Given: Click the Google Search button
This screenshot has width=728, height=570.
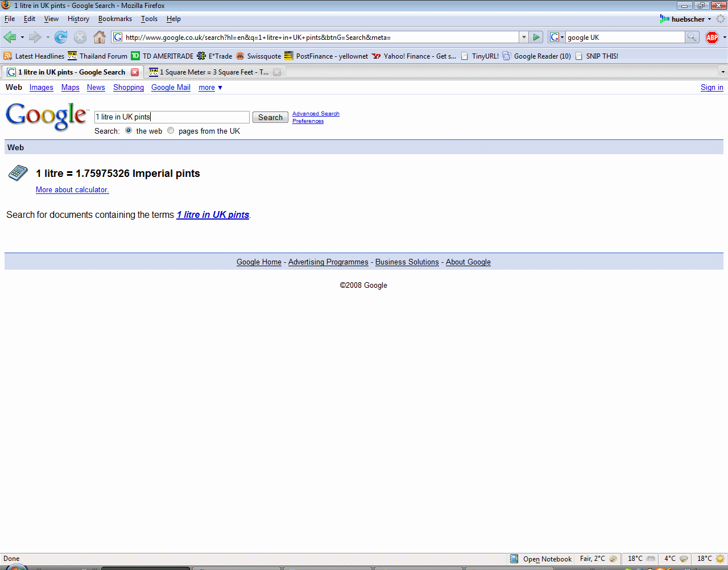Looking at the screenshot, I should coord(270,117).
